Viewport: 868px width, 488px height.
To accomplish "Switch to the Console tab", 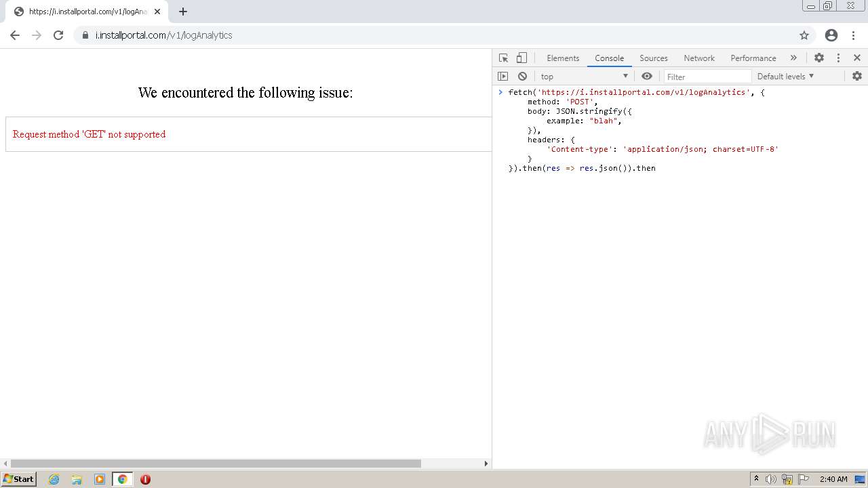I will pos(609,58).
